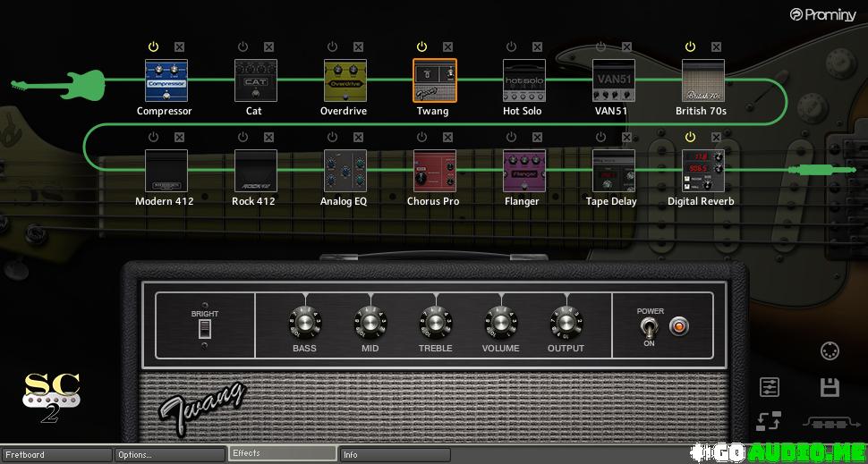Remove the Cat pedal with X button
Screen dimensions: 868x464
[x=269, y=47]
